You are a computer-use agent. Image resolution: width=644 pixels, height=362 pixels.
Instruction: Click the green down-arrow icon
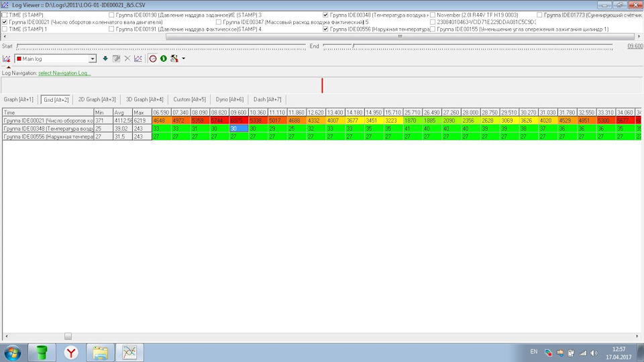pos(105,59)
